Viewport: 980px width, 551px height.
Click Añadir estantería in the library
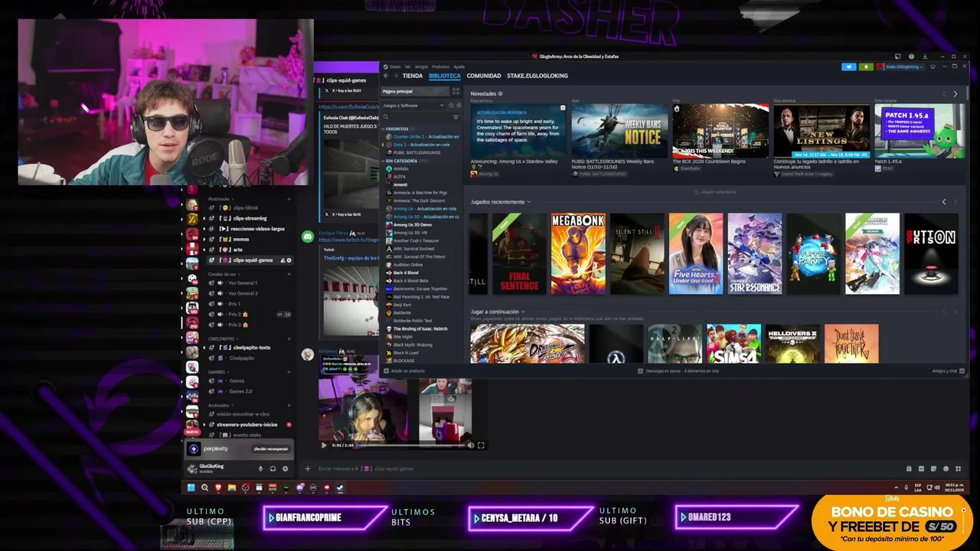[x=714, y=192]
